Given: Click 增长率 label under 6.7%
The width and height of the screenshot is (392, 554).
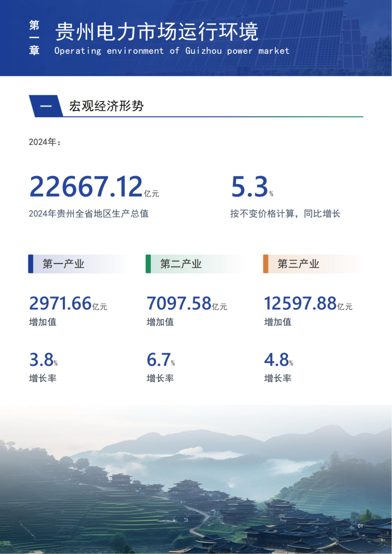Looking at the screenshot, I should [x=160, y=378].
